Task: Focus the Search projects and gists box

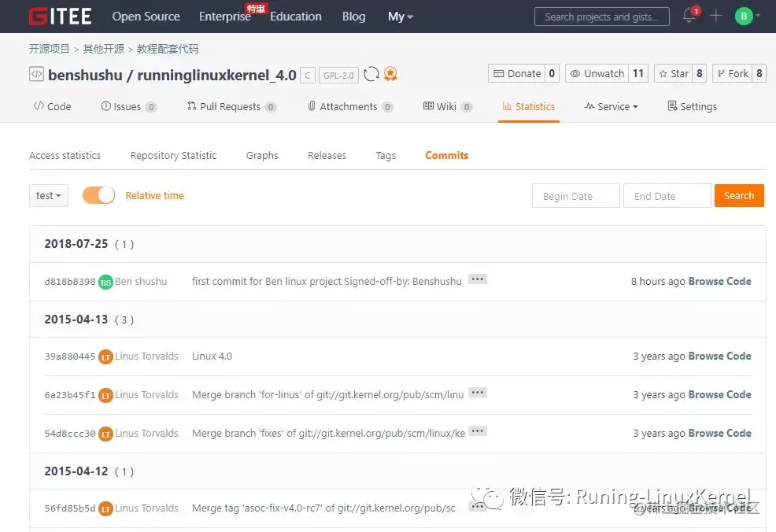Action: [x=602, y=17]
